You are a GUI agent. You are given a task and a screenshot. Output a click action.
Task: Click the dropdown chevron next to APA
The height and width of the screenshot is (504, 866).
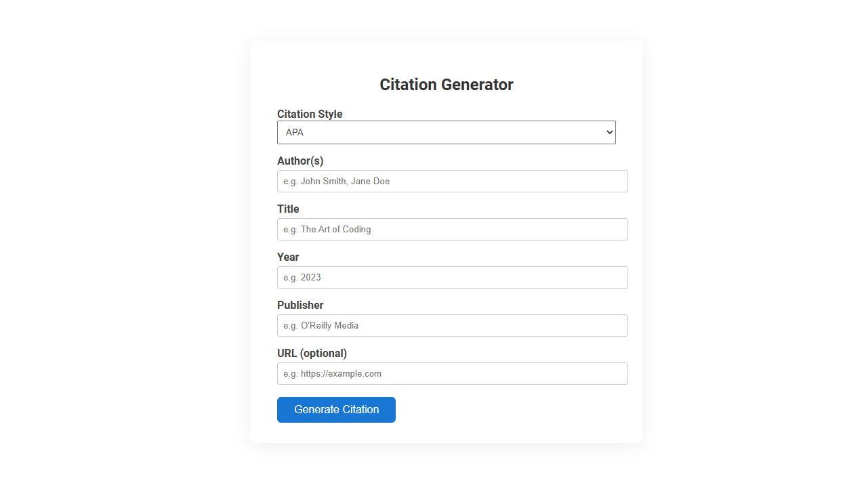coord(608,132)
